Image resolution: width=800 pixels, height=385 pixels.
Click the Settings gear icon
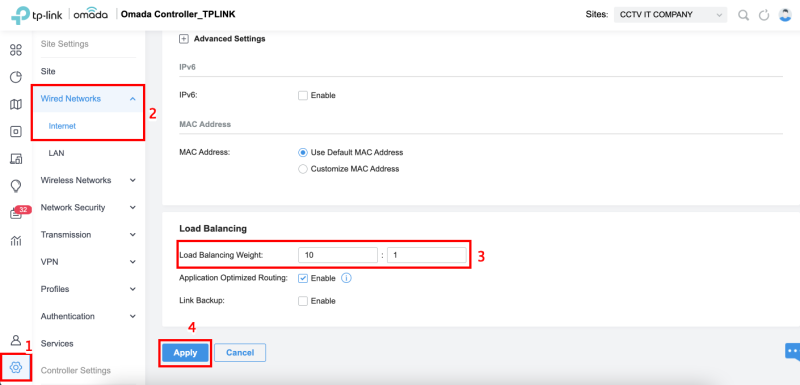pyautogui.click(x=16, y=367)
